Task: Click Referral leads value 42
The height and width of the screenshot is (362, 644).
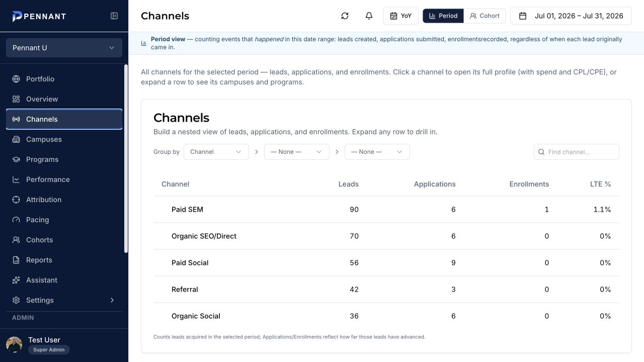Action: tap(354, 290)
